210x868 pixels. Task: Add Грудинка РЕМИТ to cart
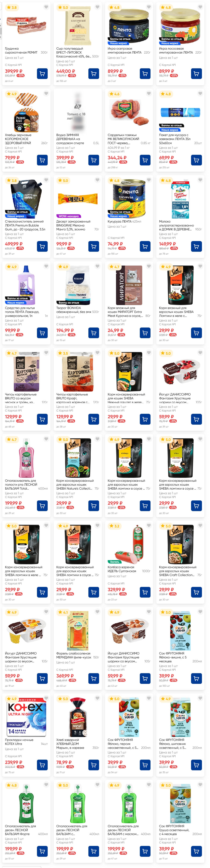[x=42, y=74]
